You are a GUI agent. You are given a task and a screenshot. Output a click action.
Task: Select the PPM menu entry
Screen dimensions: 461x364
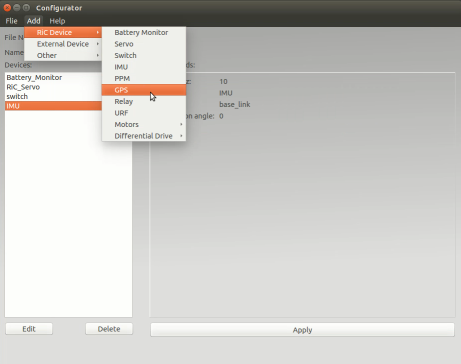pos(144,78)
